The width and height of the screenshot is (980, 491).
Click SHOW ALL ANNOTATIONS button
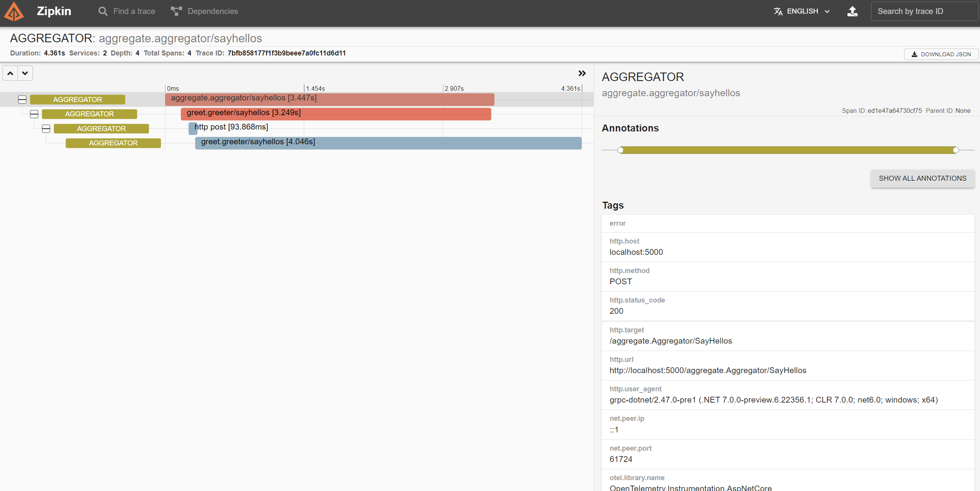click(x=922, y=178)
